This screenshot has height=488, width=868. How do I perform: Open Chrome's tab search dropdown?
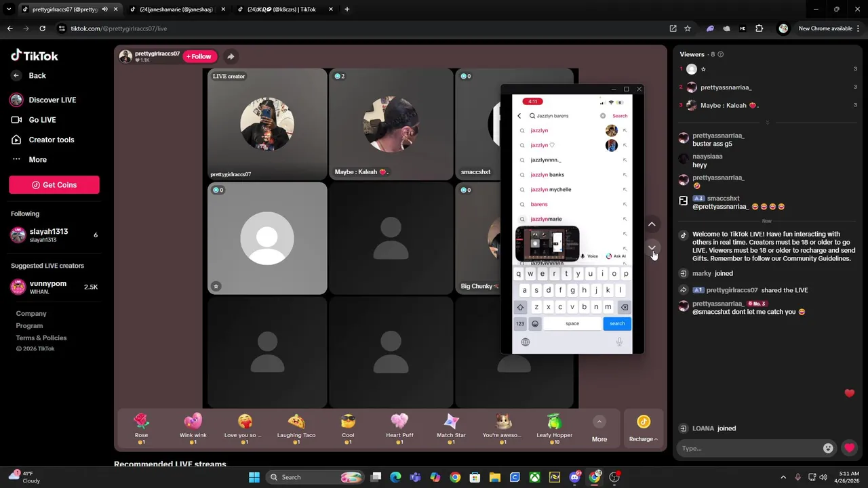click(9, 9)
